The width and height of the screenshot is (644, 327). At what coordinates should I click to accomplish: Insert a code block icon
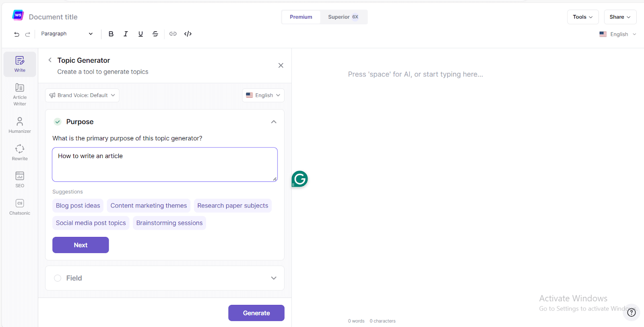tap(188, 34)
